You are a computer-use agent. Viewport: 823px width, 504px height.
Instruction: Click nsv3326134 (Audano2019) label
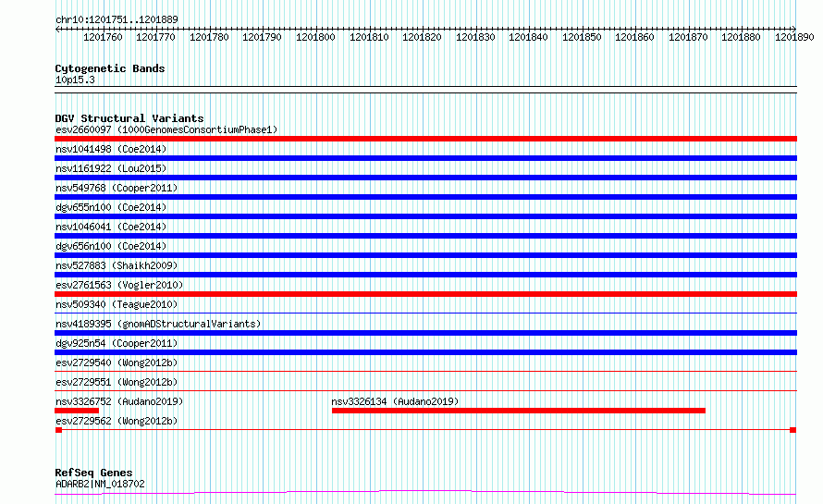tap(395, 401)
